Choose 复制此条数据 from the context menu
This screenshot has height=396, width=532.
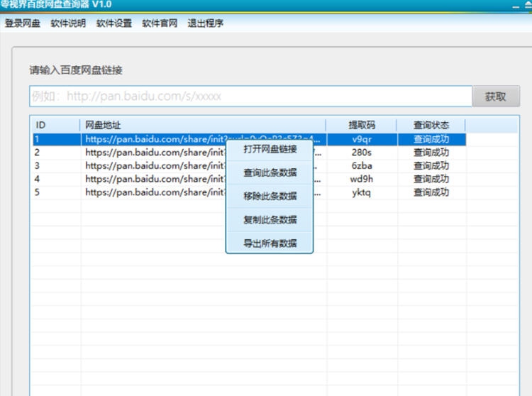[x=270, y=220]
